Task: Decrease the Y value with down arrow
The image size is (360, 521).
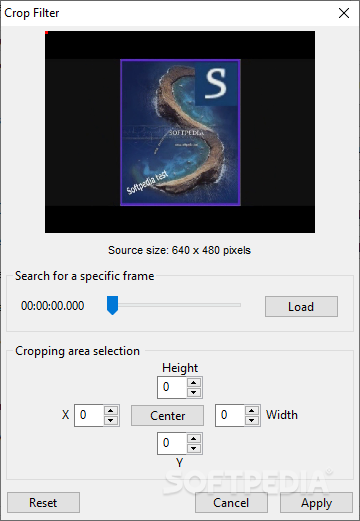Action: tap(194, 448)
